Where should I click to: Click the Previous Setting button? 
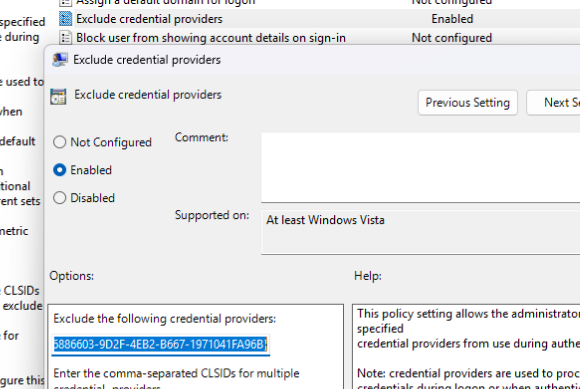(x=468, y=102)
